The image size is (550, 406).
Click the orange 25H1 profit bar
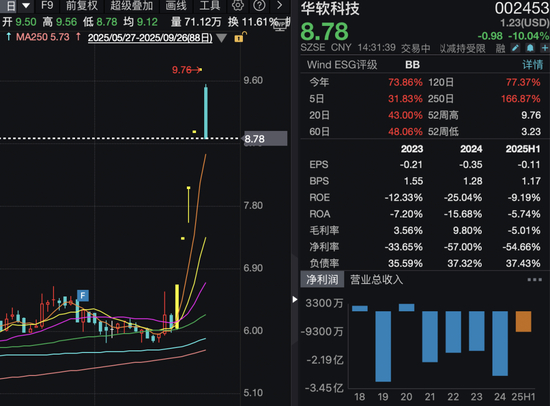pos(523,321)
